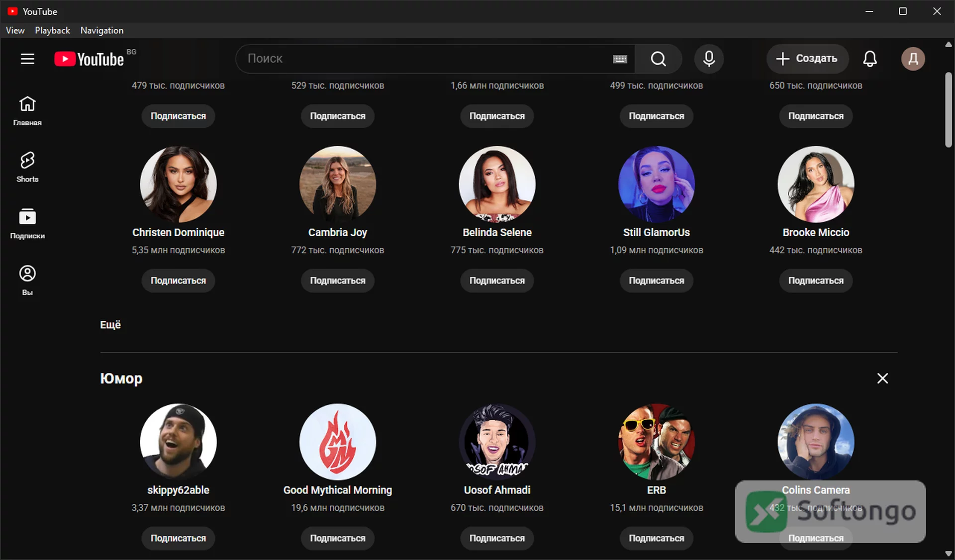The height and width of the screenshot is (560, 955).
Task: Open Brooke Miccio channel avatar
Action: [816, 184]
